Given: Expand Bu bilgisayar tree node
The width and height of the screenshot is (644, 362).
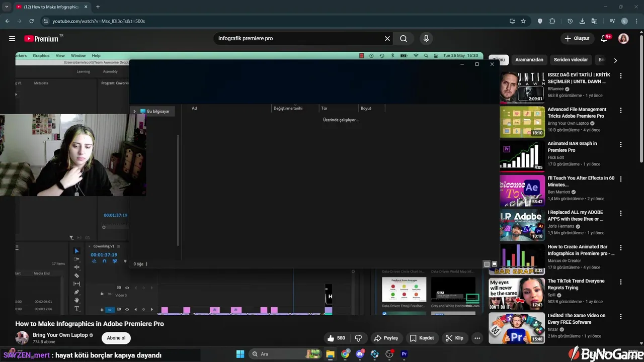Looking at the screenshot, I should [134, 111].
